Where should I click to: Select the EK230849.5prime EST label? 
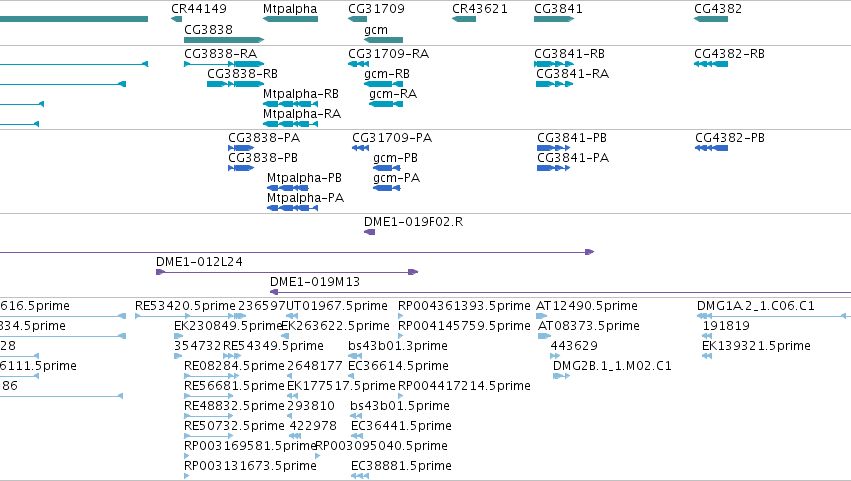pyautogui.click(x=228, y=326)
